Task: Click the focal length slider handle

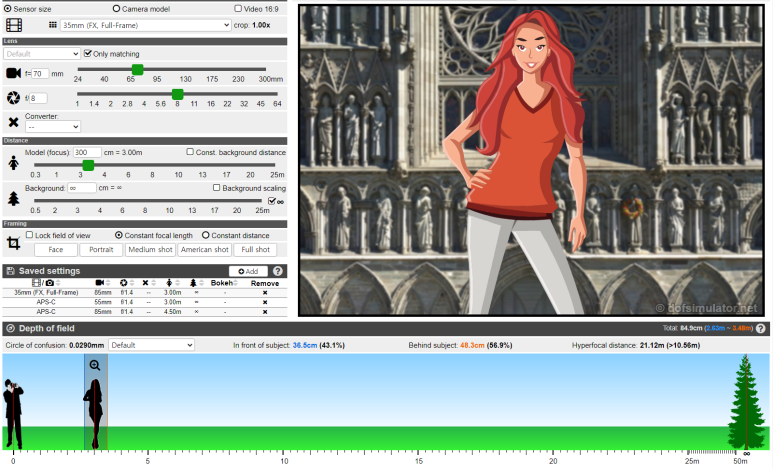Action: (138, 70)
